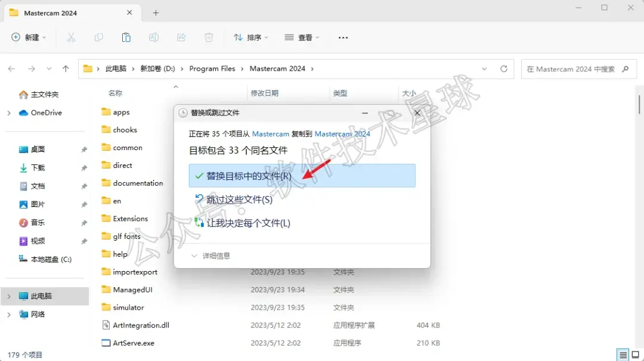Select 此电脑 (This PC) in sidebar
Screen dimensions: 644x361
tap(45, 296)
